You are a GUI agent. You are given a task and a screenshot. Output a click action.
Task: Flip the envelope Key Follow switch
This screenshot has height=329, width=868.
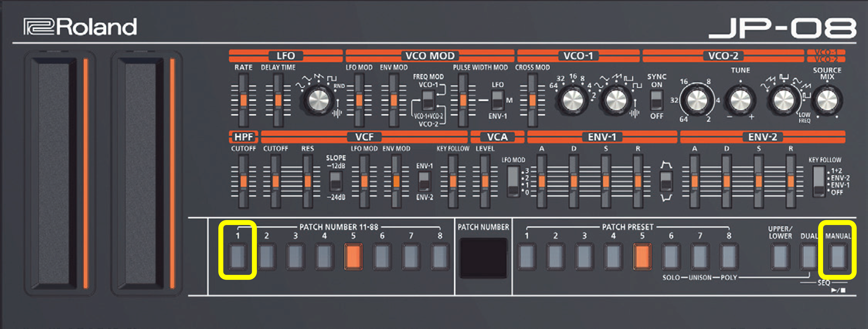[819, 181]
